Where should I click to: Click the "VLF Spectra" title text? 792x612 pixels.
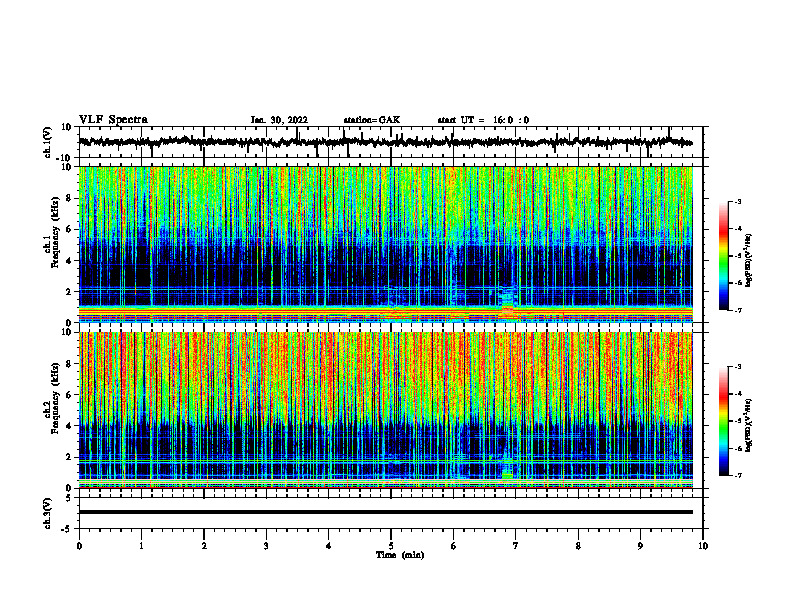113,120
